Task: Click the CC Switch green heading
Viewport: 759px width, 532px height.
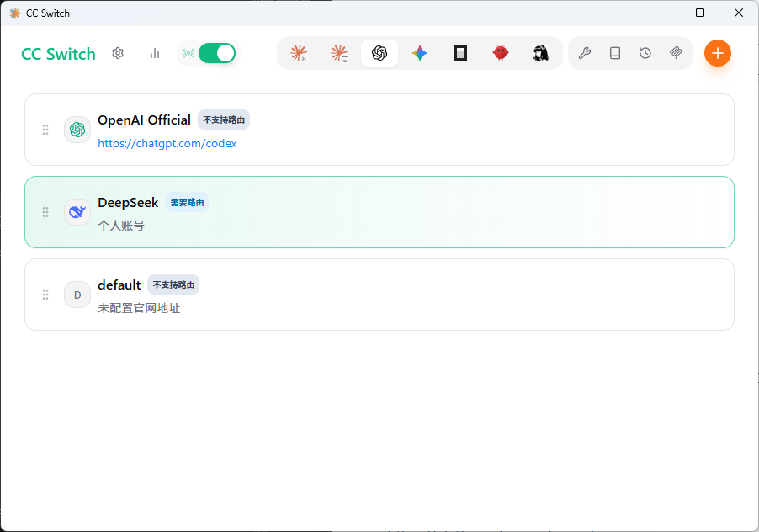Action: coord(59,54)
